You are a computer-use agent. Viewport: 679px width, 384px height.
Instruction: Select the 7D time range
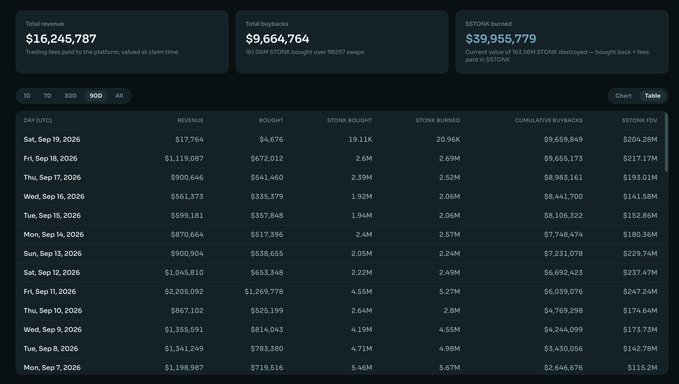[47, 96]
